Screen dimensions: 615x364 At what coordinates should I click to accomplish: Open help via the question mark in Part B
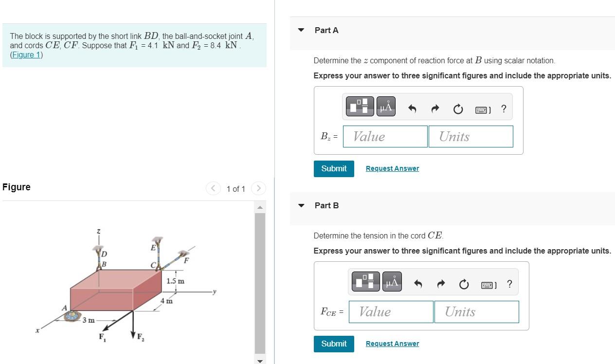[509, 284]
